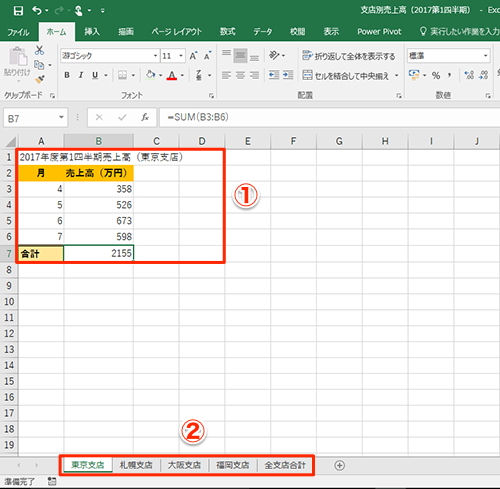Apply the fill color paint bucket
The image size is (500, 489).
pyautogui.click(x=151, y=75)
